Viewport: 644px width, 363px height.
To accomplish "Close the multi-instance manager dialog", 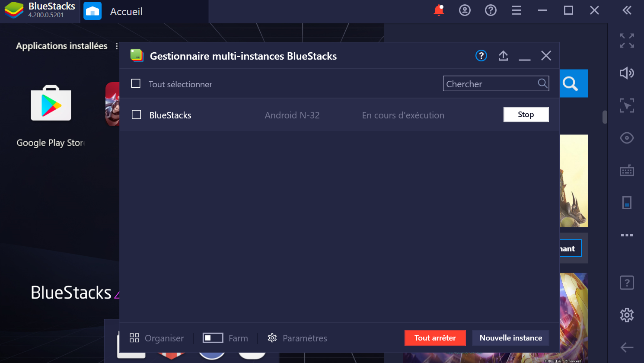I will (546, 56).
